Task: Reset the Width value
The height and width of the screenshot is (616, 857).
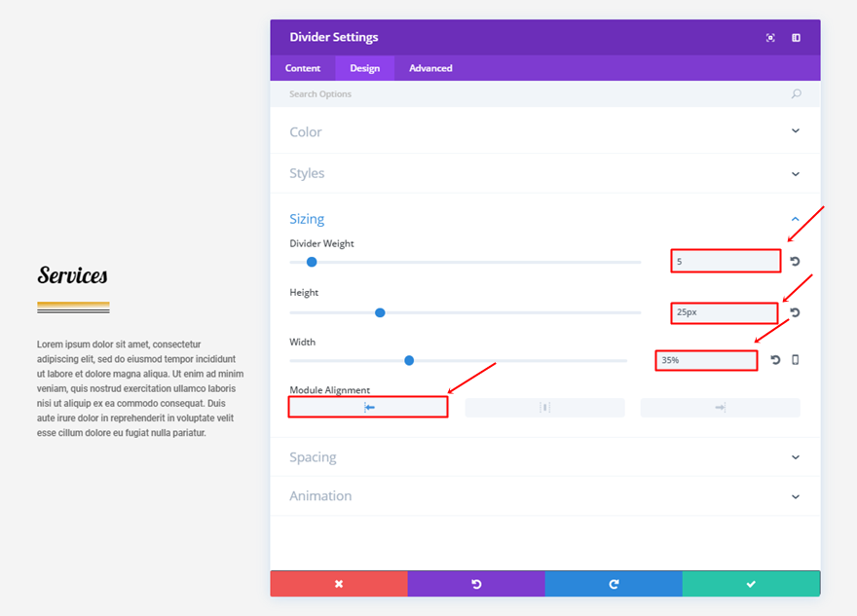Action: (775, 360)
